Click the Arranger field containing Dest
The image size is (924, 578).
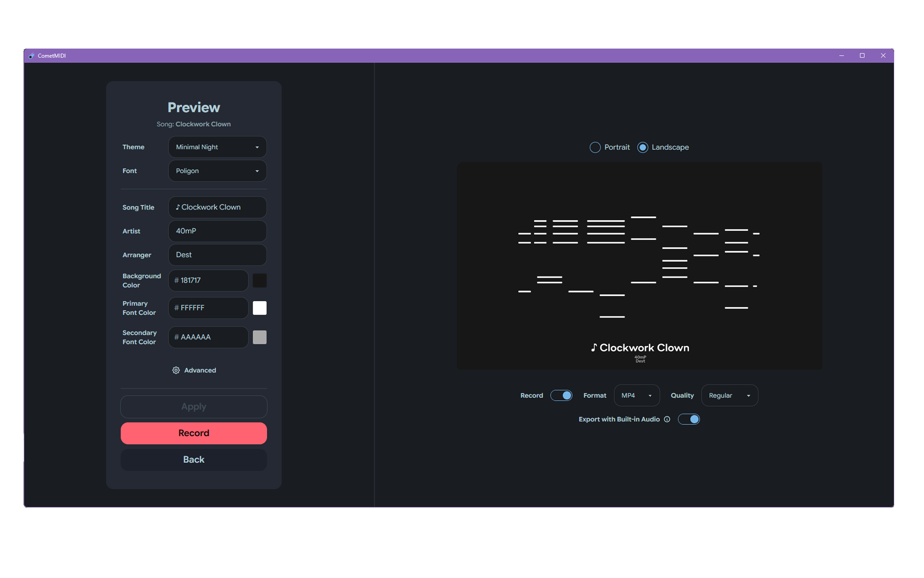pos(218,255)
